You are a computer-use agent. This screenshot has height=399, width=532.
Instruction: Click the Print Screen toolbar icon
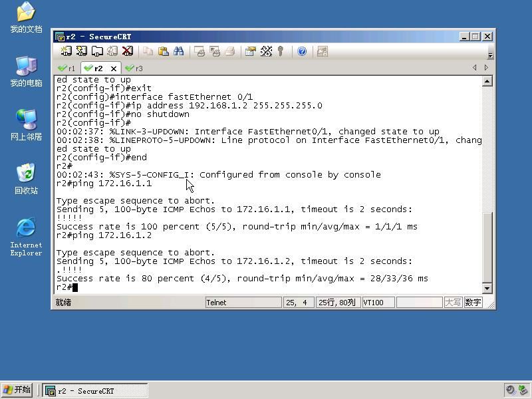click(x=199, y=51)
